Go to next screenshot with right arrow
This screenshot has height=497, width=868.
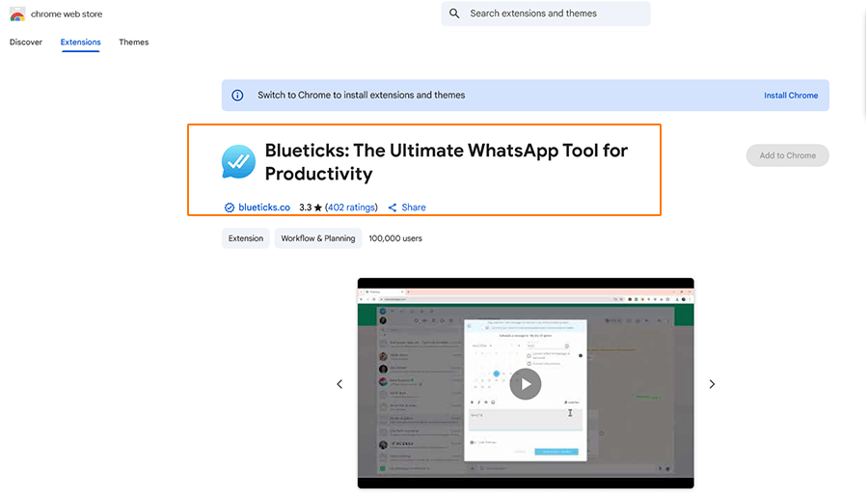(712, 384)
